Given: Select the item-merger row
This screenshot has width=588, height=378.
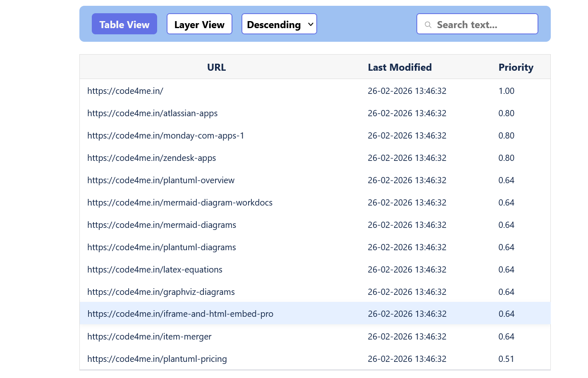Looking at the screenshot, I should coord(149,337).
